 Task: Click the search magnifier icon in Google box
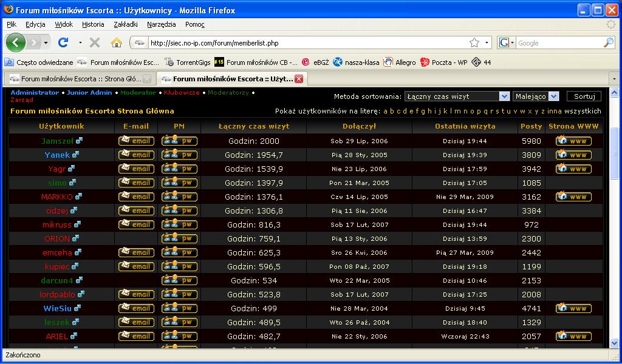pos(608,43)
